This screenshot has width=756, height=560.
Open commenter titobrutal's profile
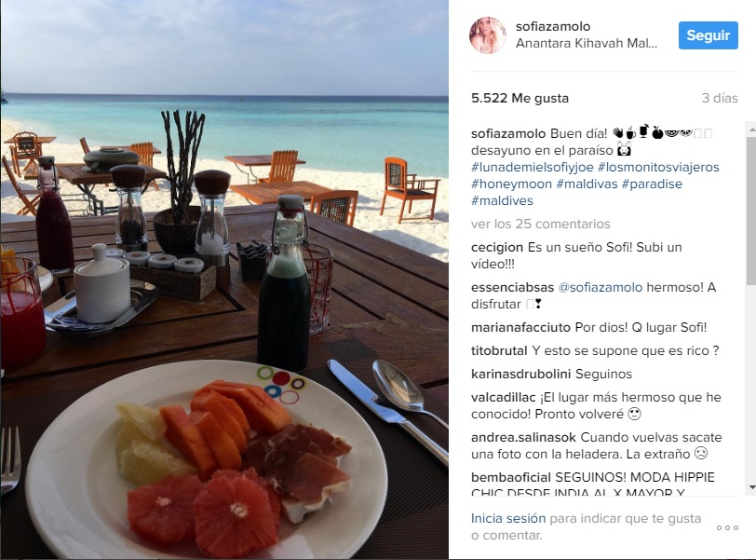(498, 350)
